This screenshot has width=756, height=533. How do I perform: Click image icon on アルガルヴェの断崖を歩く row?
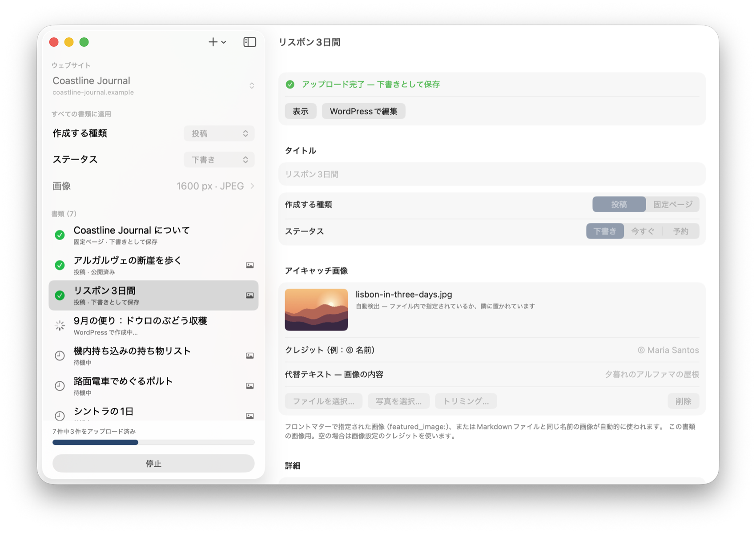coord(250,265)
